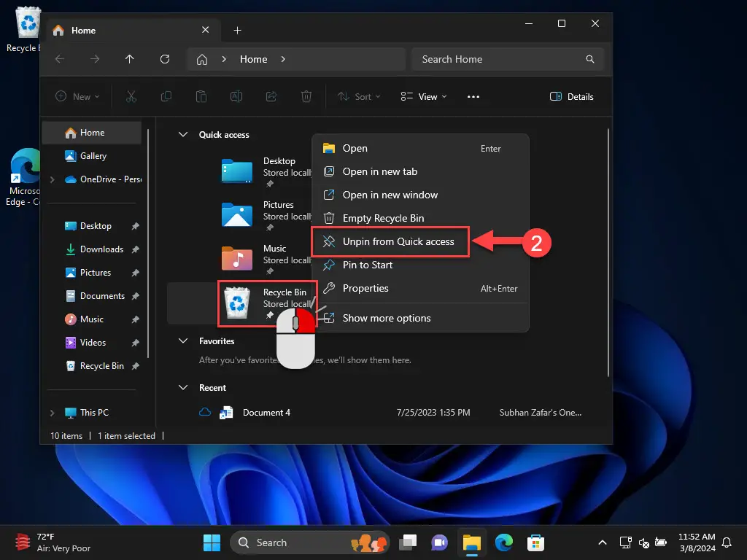Expand This PC in navigation pane

[x=53, y=413]
